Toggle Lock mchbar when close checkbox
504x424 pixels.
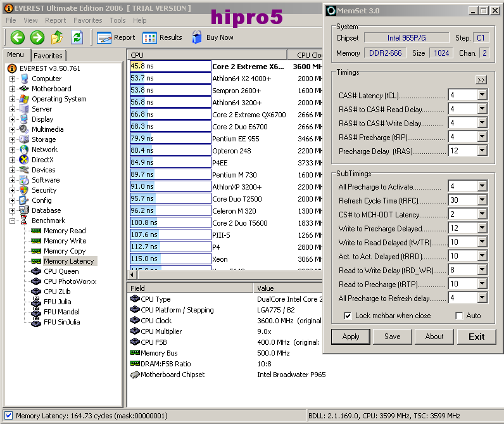348,316
